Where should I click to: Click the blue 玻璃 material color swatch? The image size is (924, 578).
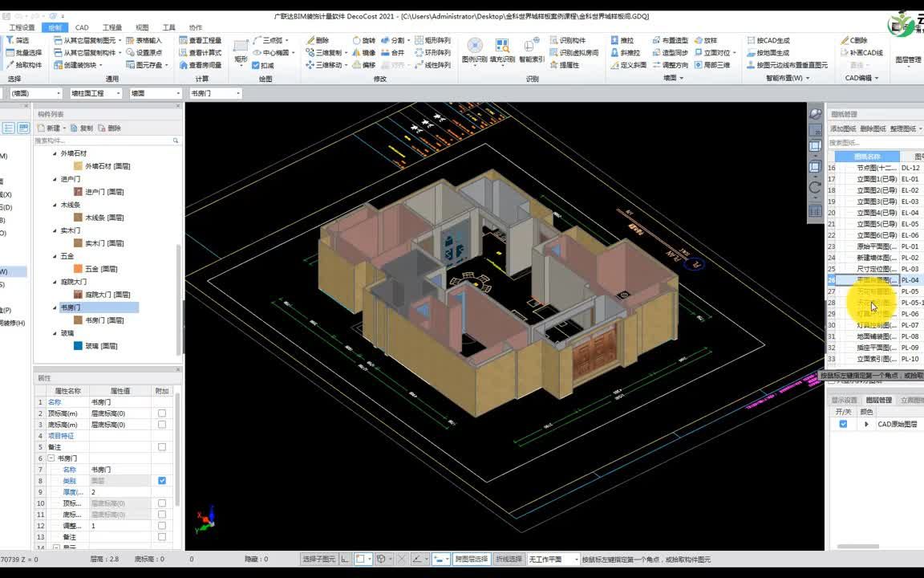click(x=78, y=346)
